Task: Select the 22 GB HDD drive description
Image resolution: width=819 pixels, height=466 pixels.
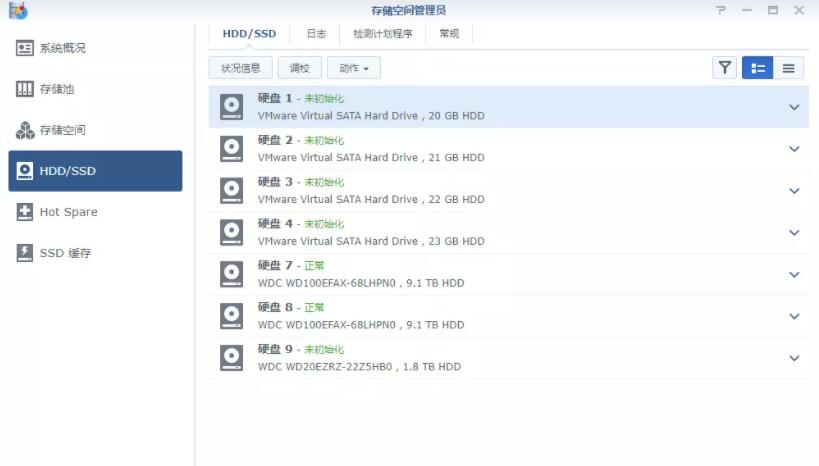Action: click(x=371, y=199)
